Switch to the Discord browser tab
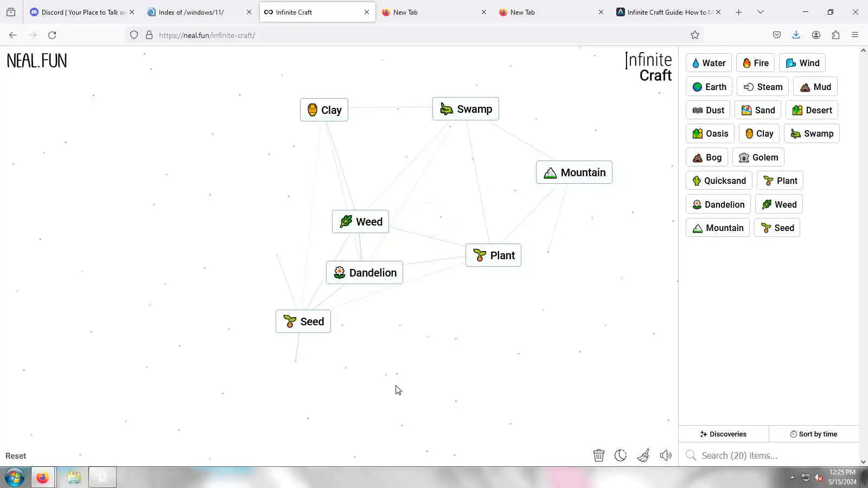This screenshot has width=868, height=488. pos(82,12)
